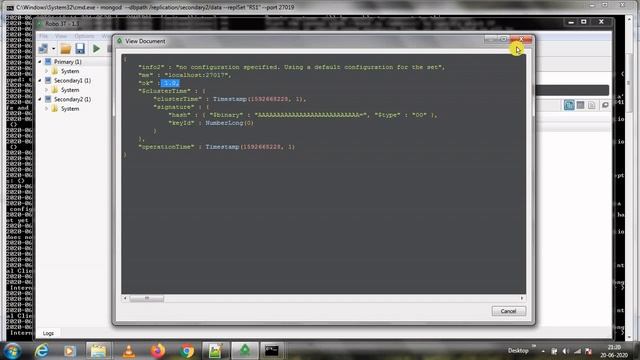Expand the System folder under Secondary2
The image size is (640, 360).
coord(47,109)
